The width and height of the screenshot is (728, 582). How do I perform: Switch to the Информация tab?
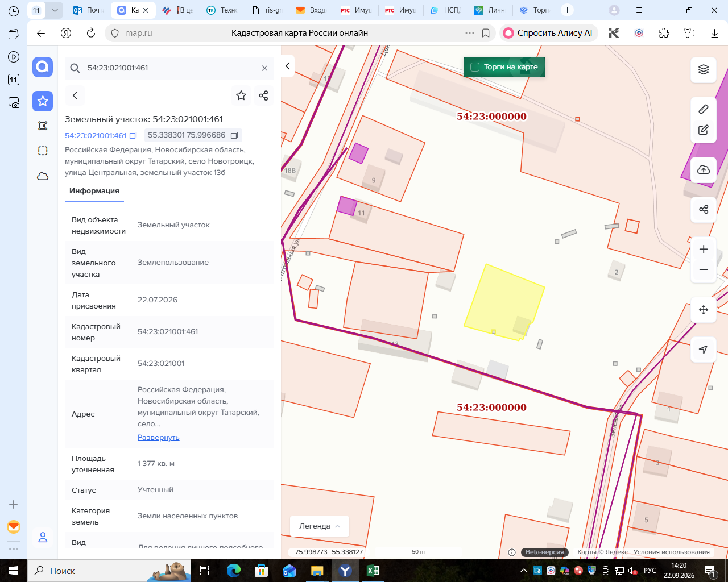94,191
